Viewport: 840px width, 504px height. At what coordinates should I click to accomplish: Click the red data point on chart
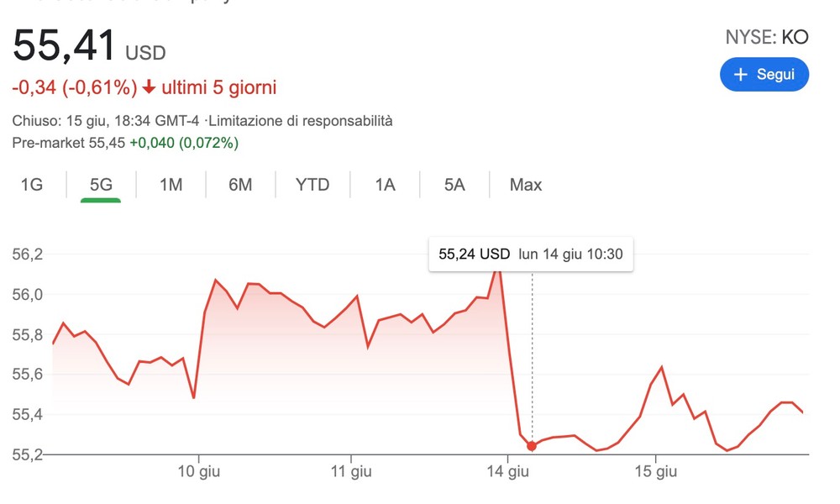pos(532,446)
